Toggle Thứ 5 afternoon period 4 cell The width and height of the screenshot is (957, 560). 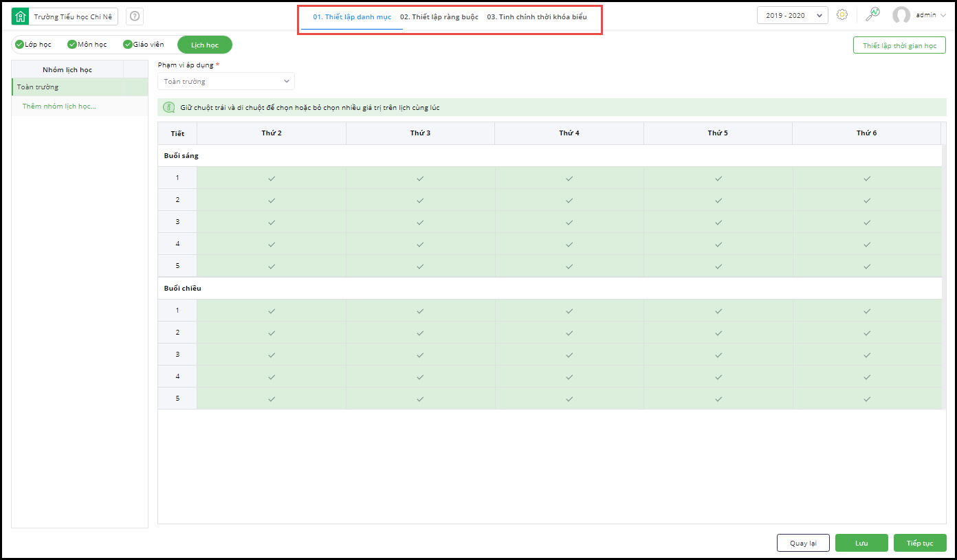(x=718, y=377)
